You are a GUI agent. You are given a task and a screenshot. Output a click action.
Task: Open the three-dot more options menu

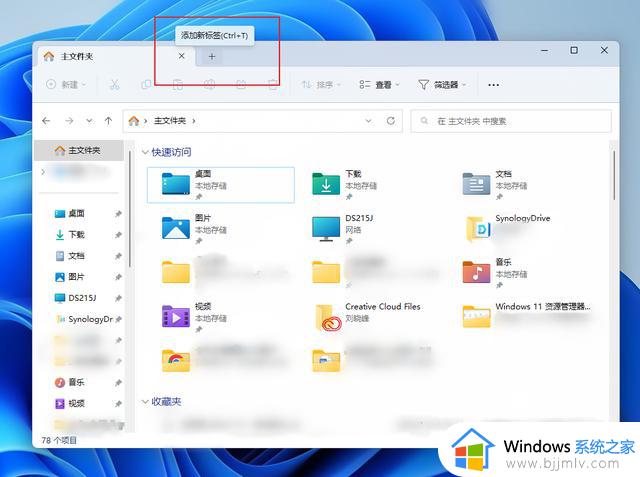coord(493,85)
